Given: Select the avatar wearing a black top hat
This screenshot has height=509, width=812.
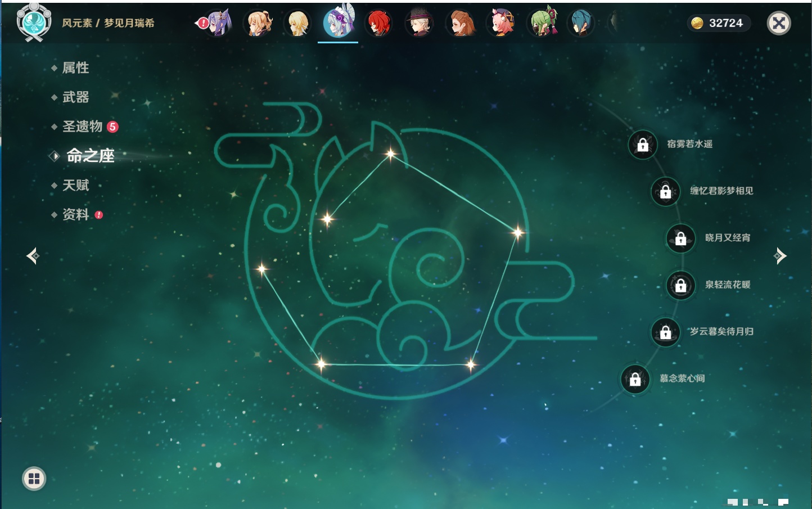Looking at the screenshot, I should click(x=419, y=23).
